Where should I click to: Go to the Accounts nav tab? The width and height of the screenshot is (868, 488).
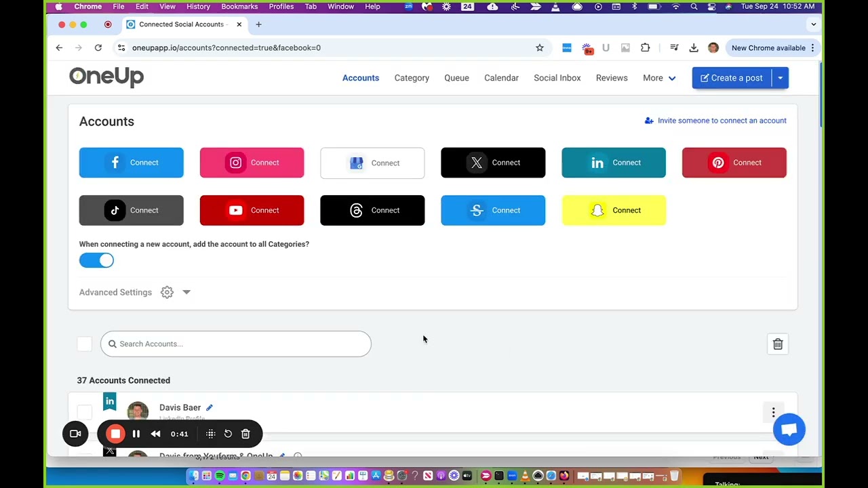(x=361, y=78)
